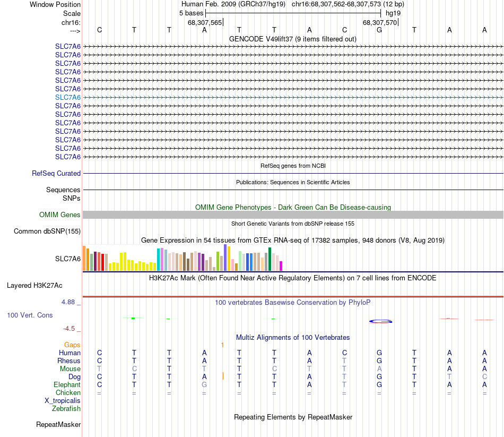Image resolution: width=504 pixels, height=437 pixels.
Task: Click the dark green GTEx expression bar
Action: click(270, 259)
